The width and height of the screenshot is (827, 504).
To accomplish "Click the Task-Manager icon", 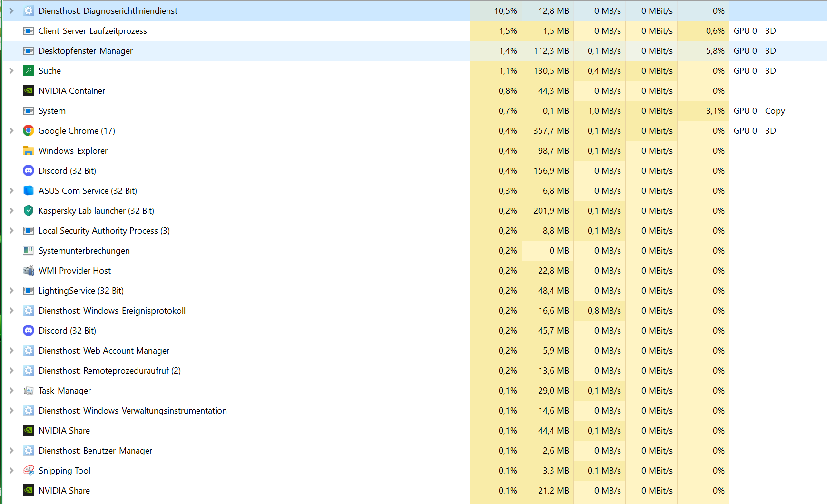I will pos(29,390).
